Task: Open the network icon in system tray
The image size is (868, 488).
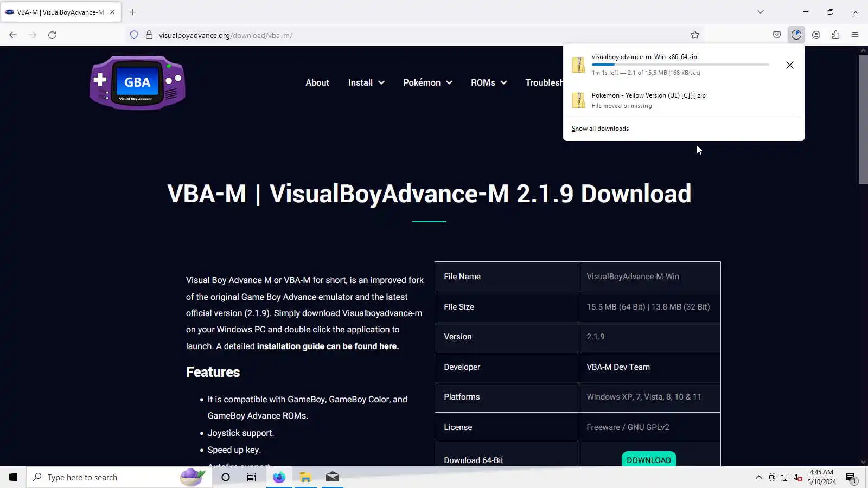Action: click(x=785, y=478)
